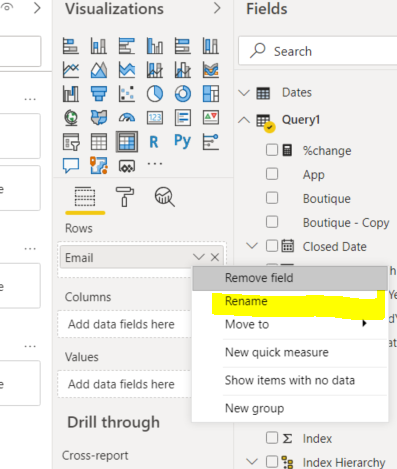Select the R script visual

click(x=154, y=142)
